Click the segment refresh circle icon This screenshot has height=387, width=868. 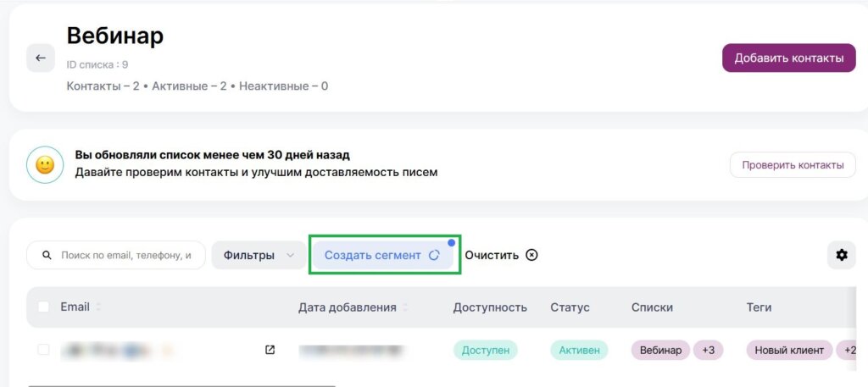pyautogui.click(x=434, y=255)
